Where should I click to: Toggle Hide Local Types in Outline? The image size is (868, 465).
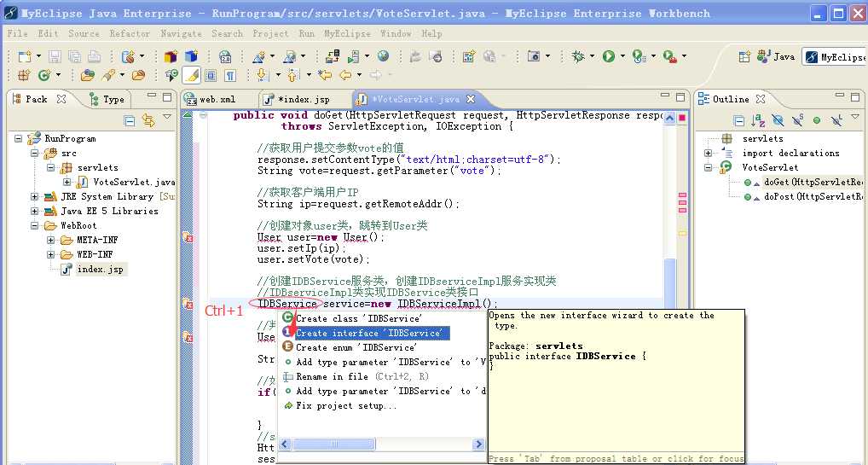(836, 120)
